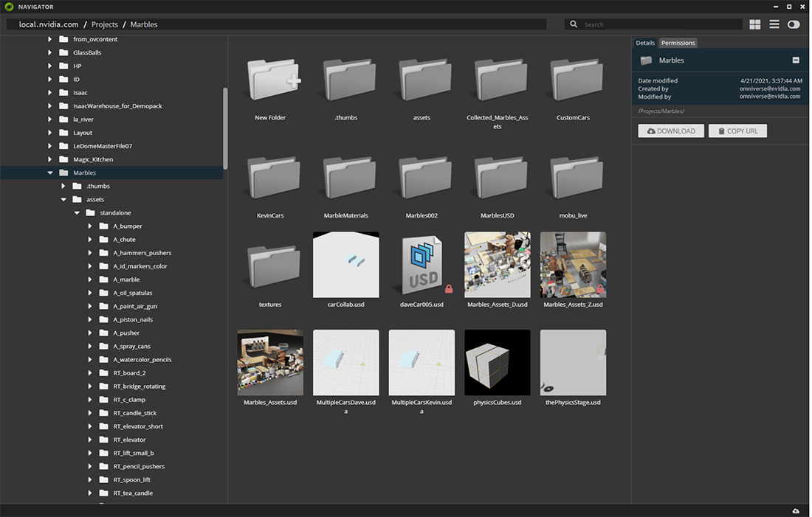The width and height of the screenshot is (812, 517).
Task: Select the ID folder in tree
Action: point(76,79)
